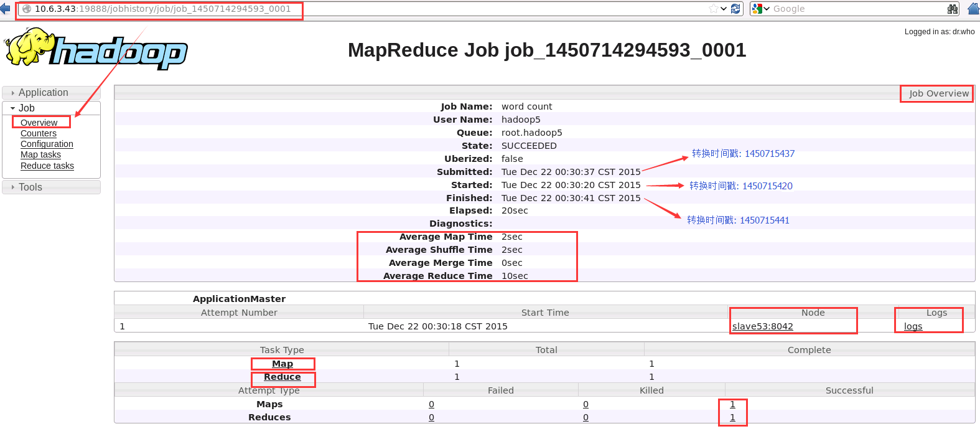Click the queue value 'root.hadoop5'
Image resolution: width=980 pixels, height=444 pixels.
pos(532,133)
